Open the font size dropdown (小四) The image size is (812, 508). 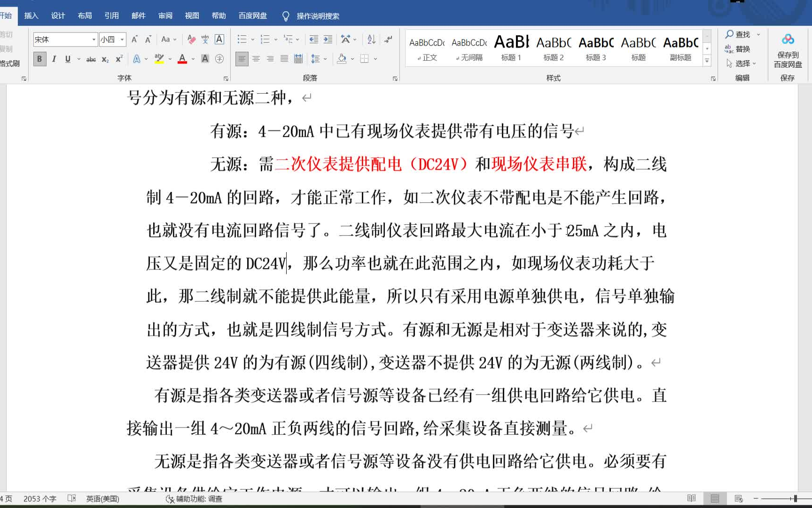coord(122,40)
